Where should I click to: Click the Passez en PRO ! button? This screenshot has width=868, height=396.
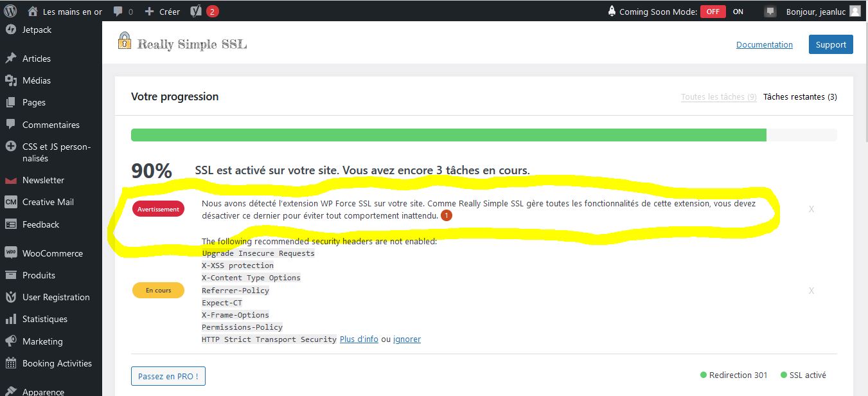(x=168, y=376)
